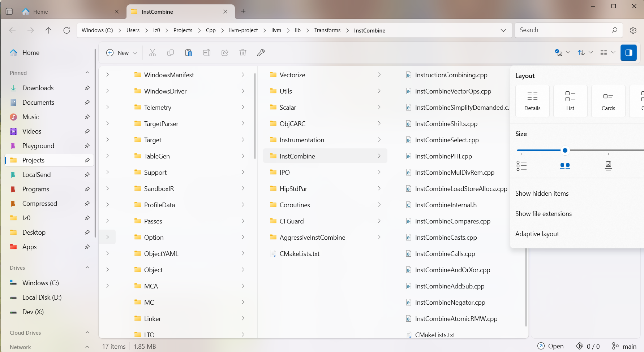Delete the selected item with trash icon
The width and height of the screenshot is (644, 352).
pyautogui.click(x=243, y=53)
